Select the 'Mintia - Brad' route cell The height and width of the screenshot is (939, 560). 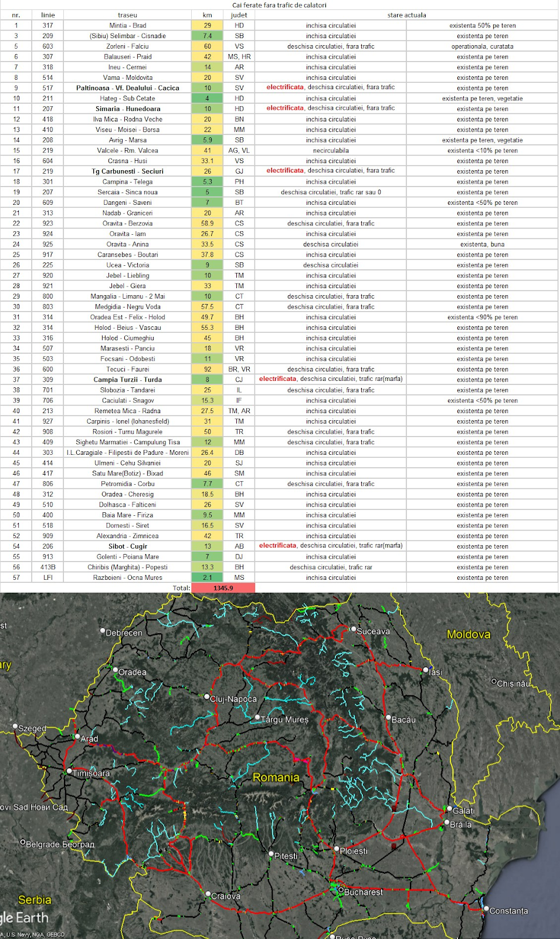click(127, 26)
